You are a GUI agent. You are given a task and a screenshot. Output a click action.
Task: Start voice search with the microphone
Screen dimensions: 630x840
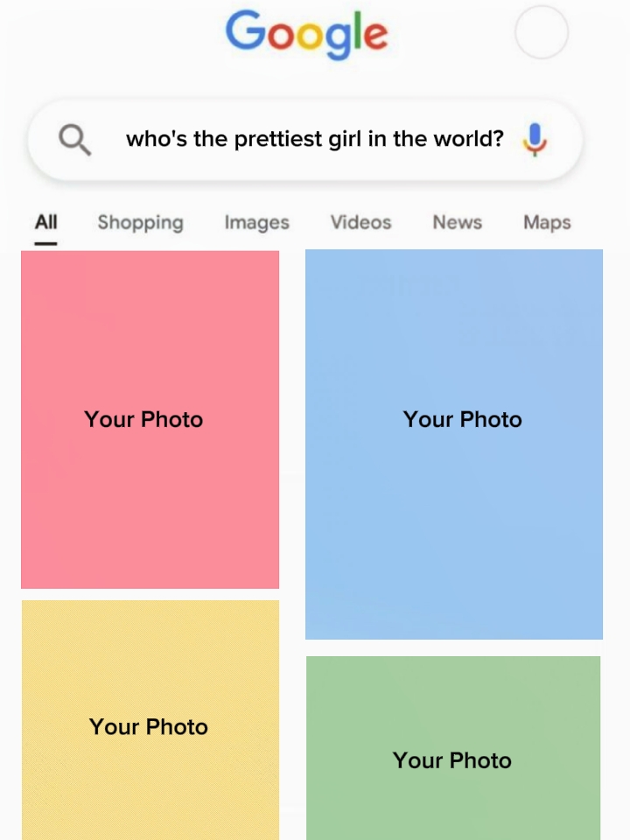coord(535,139)
